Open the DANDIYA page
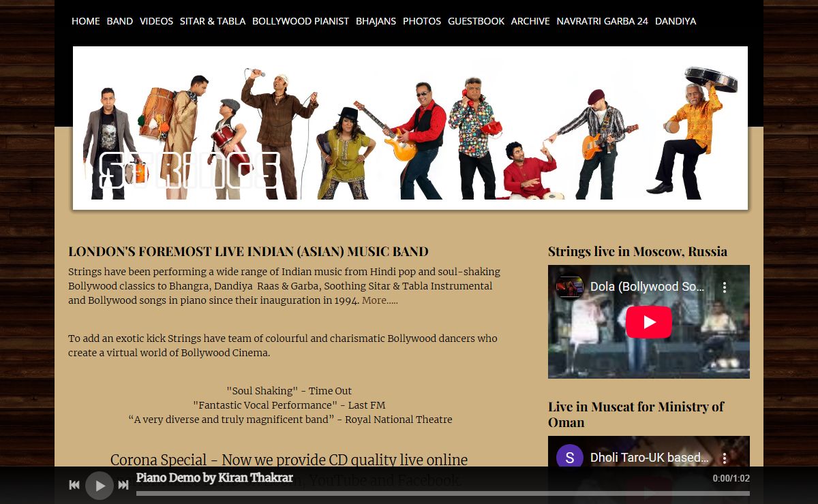818x504 pixels. pos(676,21)
